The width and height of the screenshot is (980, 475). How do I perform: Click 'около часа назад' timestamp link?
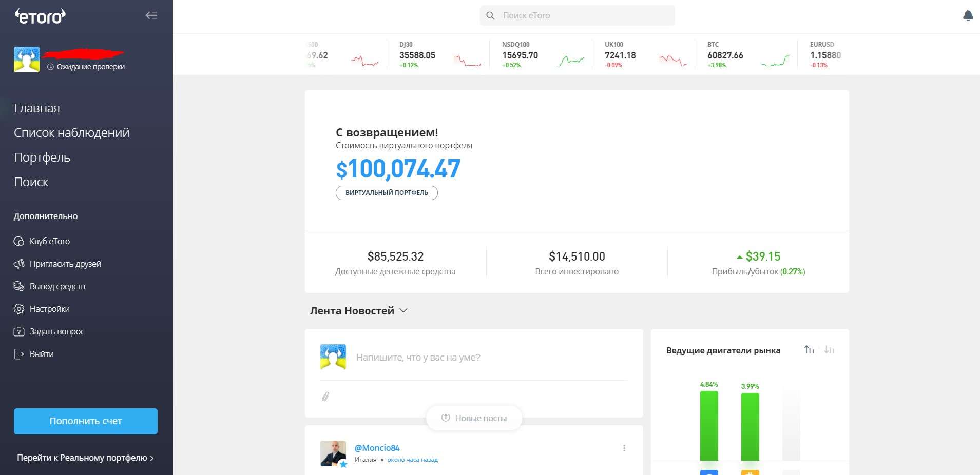point(412,460)
